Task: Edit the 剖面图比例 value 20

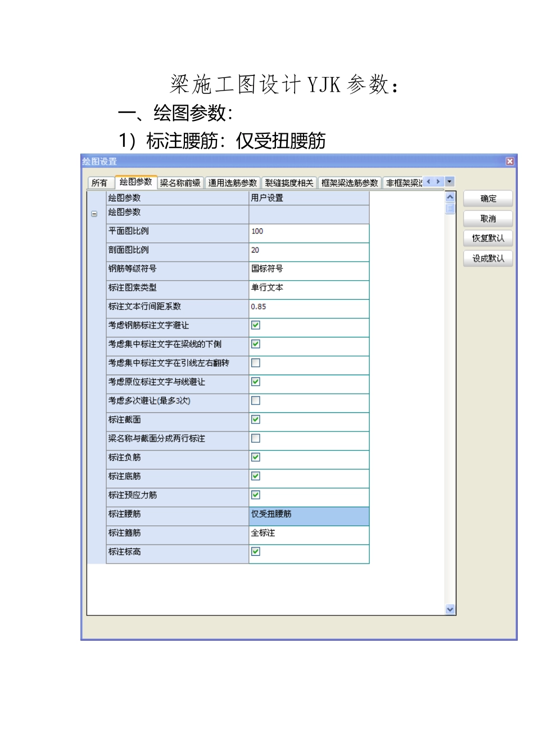Action: click(309, 252)
